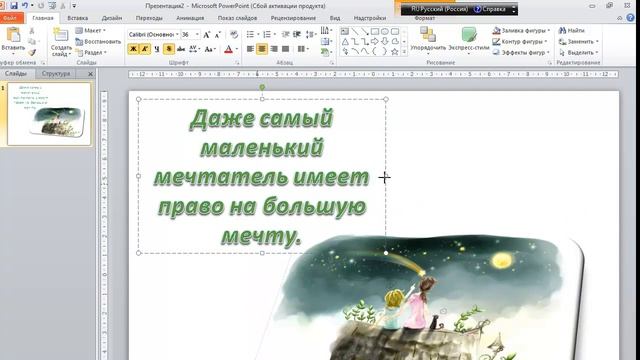Click the Cut scissors icon
Image resolution: width=640 pixels, height=360 pixels.
click(32, 31)
